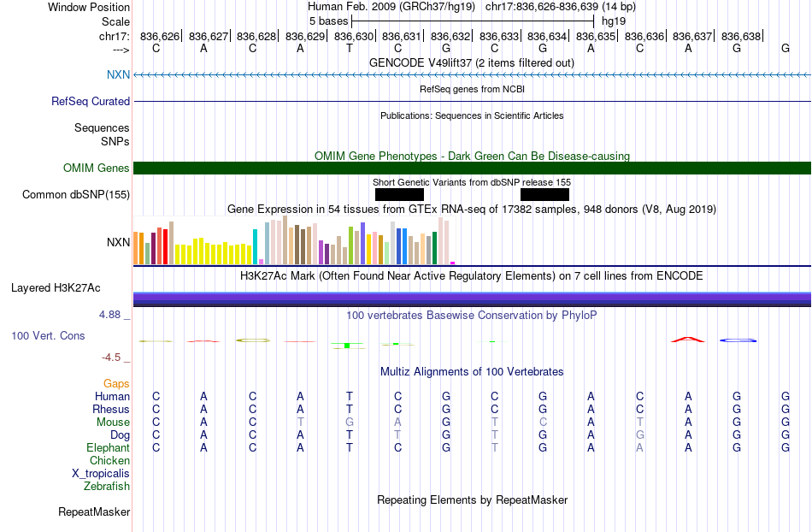The image size is (812, 532).
Task: Click the '--->' sequence direction arrow
Action: pyautogui.click(x=121, y=50)
